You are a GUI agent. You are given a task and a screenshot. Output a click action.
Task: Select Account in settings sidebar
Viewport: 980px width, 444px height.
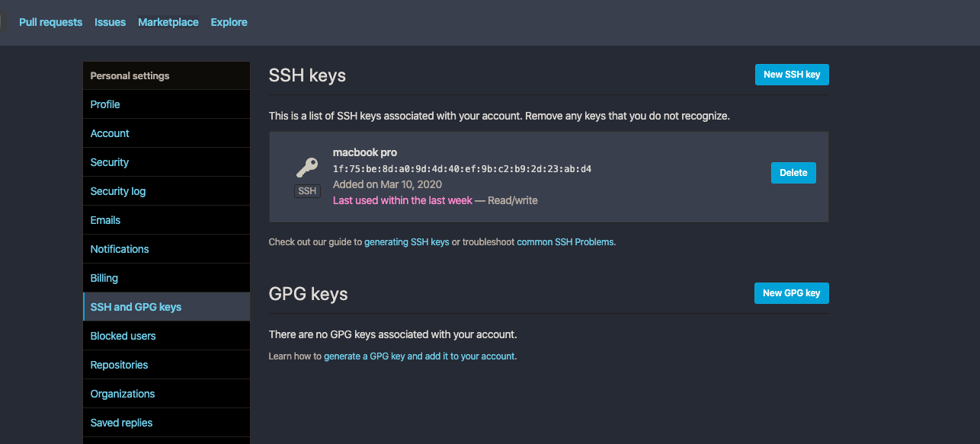110,133
